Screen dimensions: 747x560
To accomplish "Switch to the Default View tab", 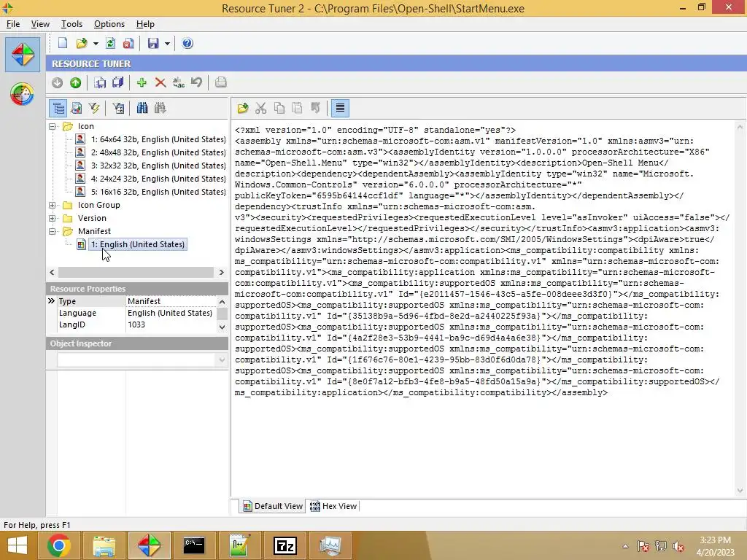I will tap(273, 506).
